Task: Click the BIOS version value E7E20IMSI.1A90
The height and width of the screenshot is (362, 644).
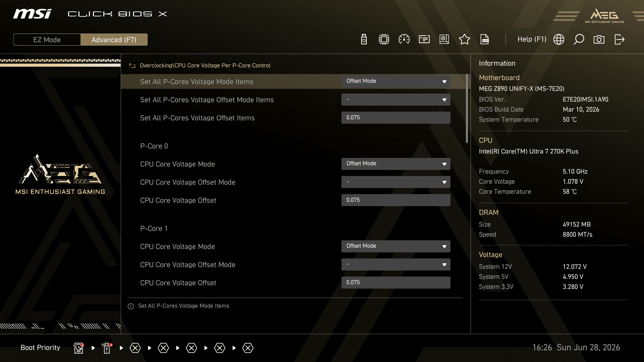Action: 585,100
